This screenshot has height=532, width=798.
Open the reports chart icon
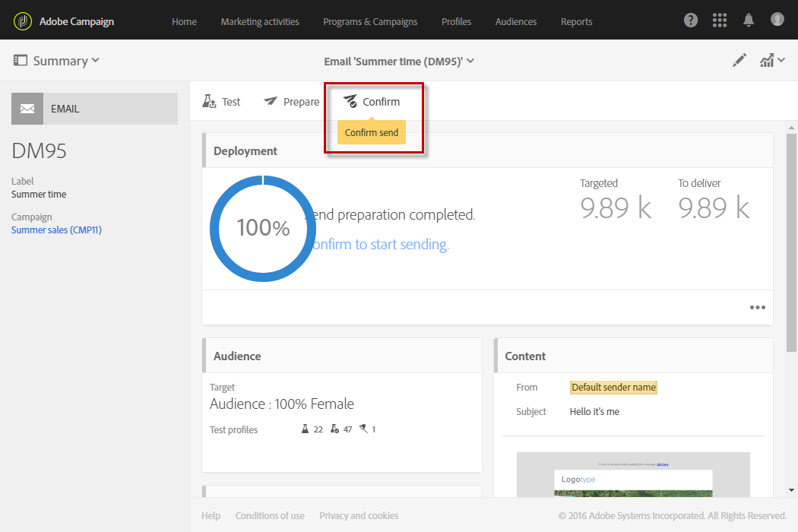pos(766,61)
